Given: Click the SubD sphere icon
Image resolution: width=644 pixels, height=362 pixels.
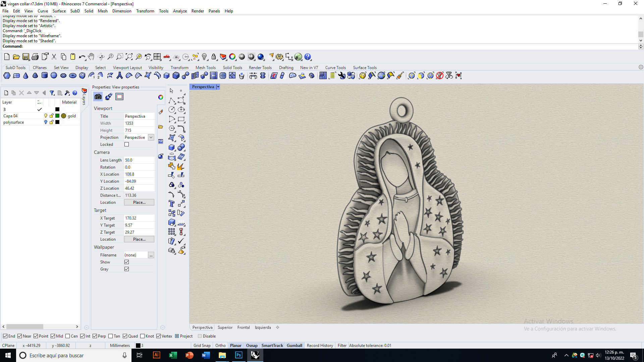Looking at the screenshot, I should tap(54, 75).
